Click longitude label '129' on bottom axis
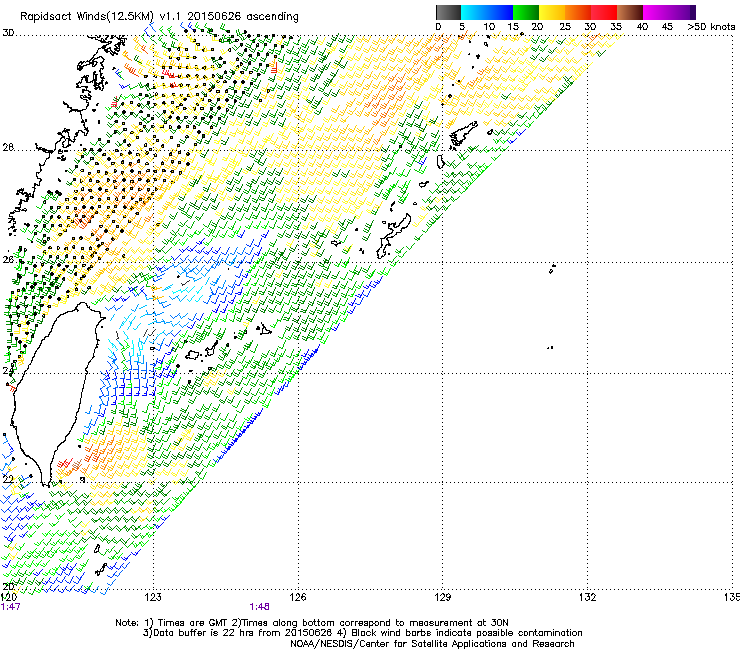This screenshot has width=740, height=650. coord(443,598)
